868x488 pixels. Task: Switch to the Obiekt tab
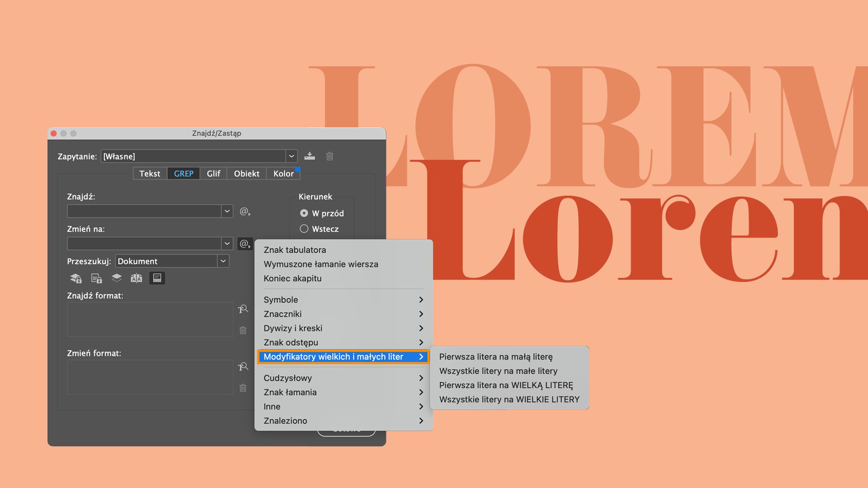[x=246, y=174]
